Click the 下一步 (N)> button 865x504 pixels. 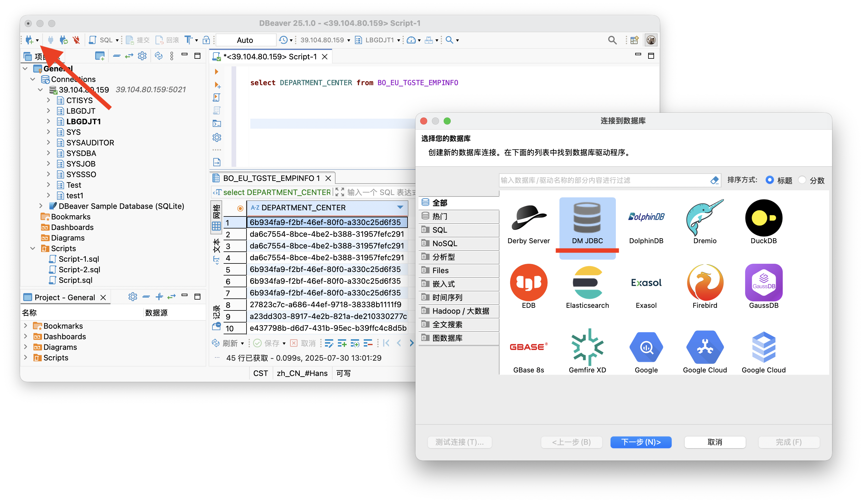(641, 442)
